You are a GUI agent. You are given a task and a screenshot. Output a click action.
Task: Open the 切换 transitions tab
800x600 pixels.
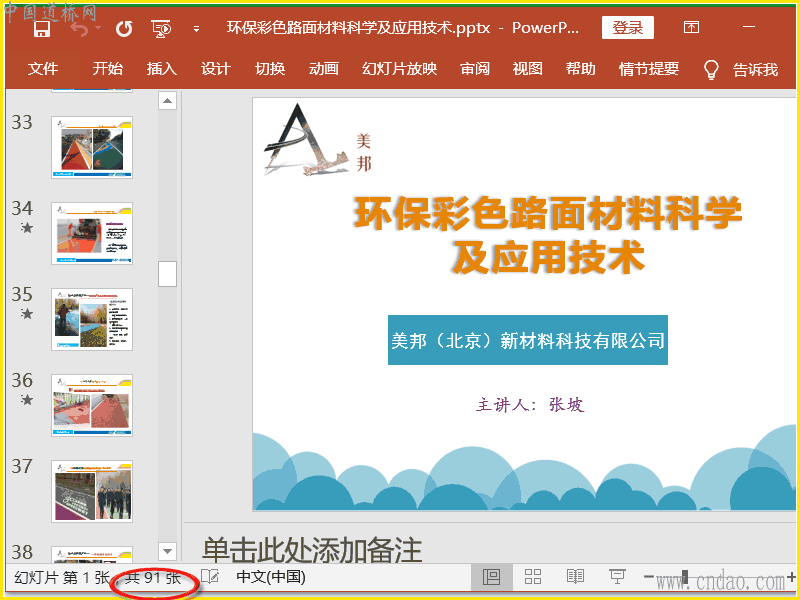pos(270,68)
